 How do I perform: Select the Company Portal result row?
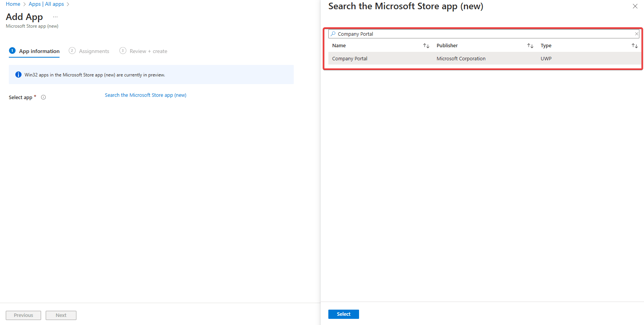coord(485,58)
